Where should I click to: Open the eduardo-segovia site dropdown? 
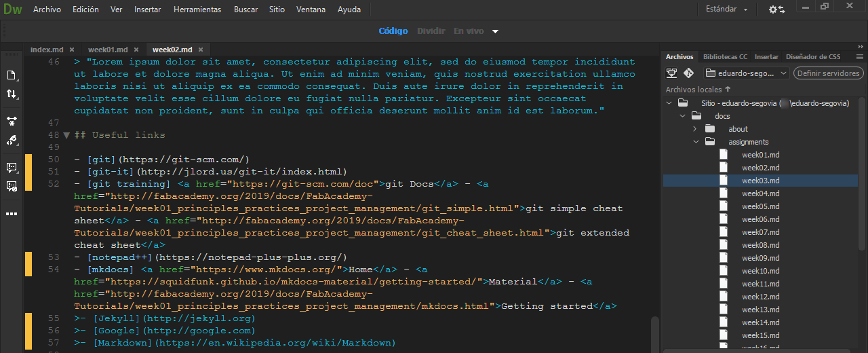tap(746, 73)
